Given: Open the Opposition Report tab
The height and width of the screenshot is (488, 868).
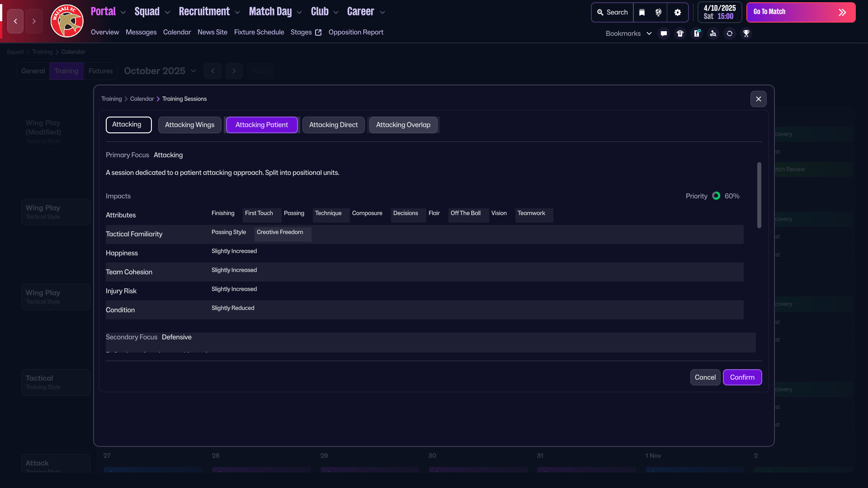Looking at the screenshot, I should tap(356, 32).
